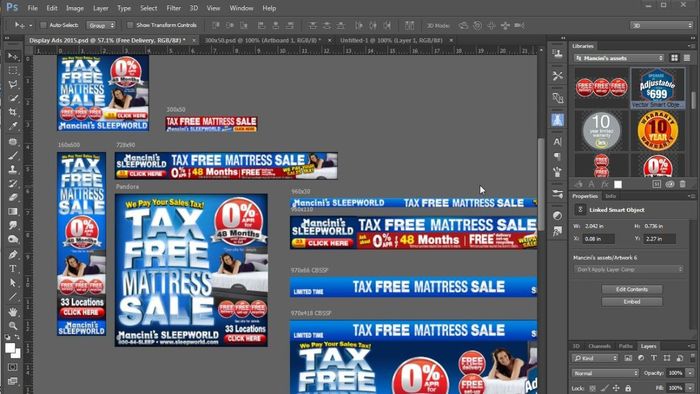Click white color swatch in Libraries footer

[618, 184]
